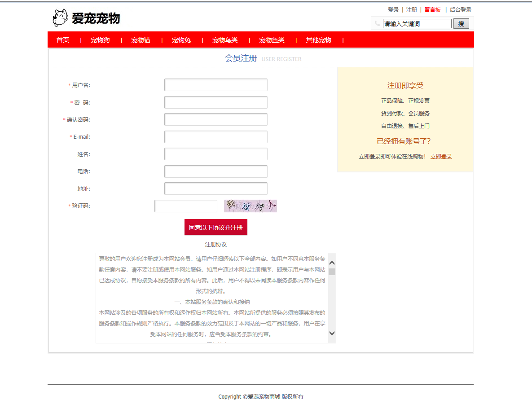Open the 宠物鸟类 category in the navigation bar
This screenshot has height=417, width=532.
coord(224,40)
